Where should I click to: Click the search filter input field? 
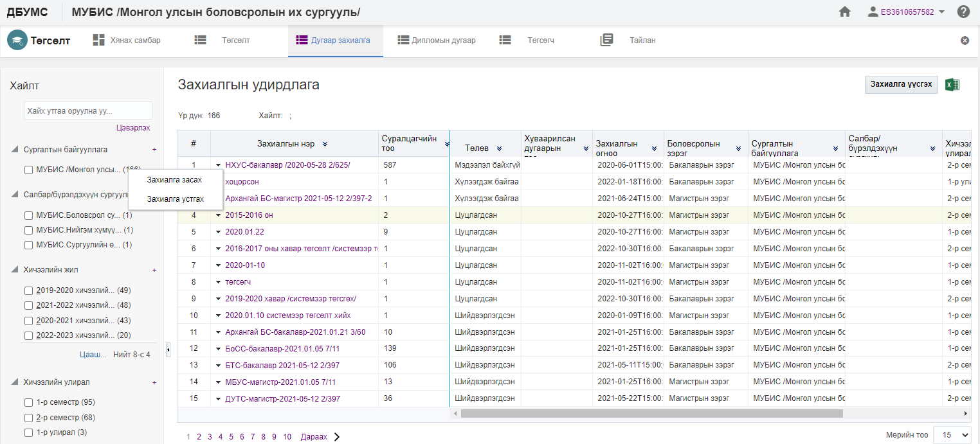tap(87, 111)
